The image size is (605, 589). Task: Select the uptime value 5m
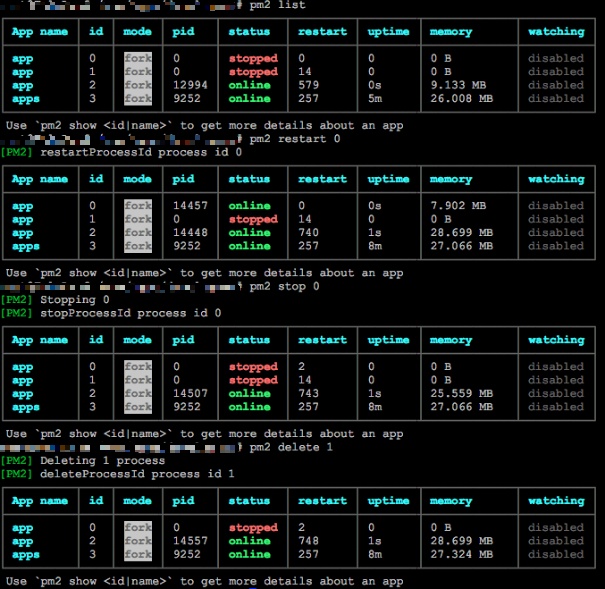(375, 98)
